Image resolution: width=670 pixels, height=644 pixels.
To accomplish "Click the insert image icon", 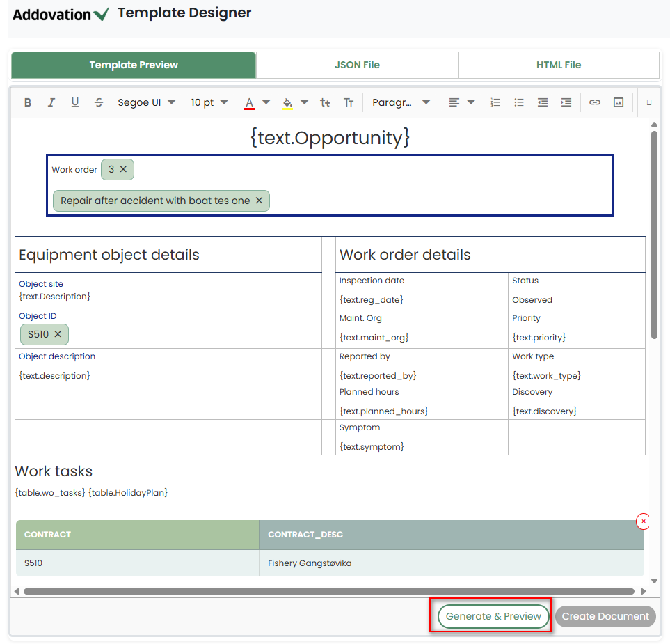I will 619,102.
